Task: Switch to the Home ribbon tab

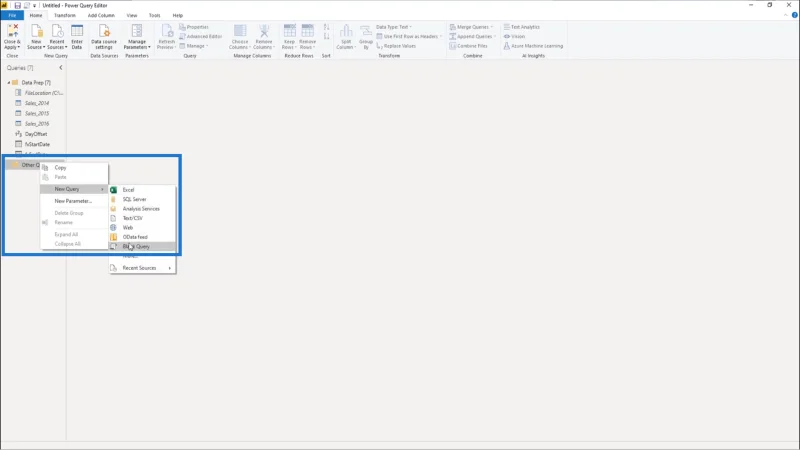Action: point(36,15)
